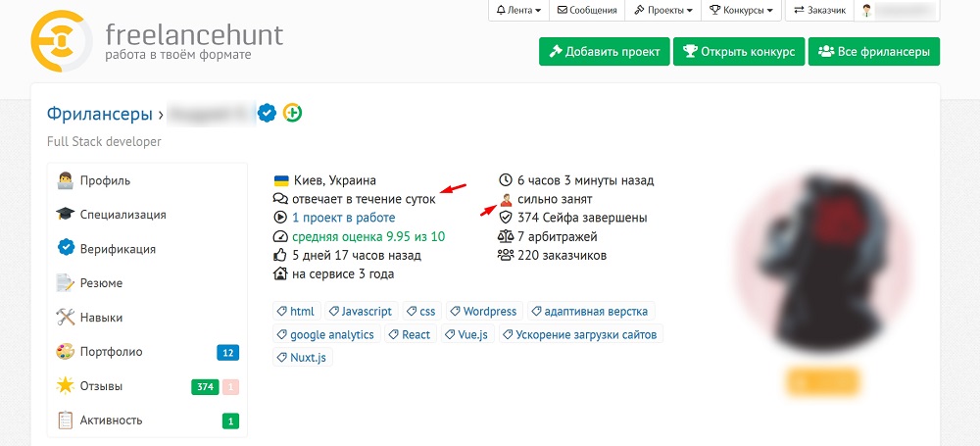The image size is (980, 446).
Task: Click the Киев, Украина location text
Action: [334, 180]
